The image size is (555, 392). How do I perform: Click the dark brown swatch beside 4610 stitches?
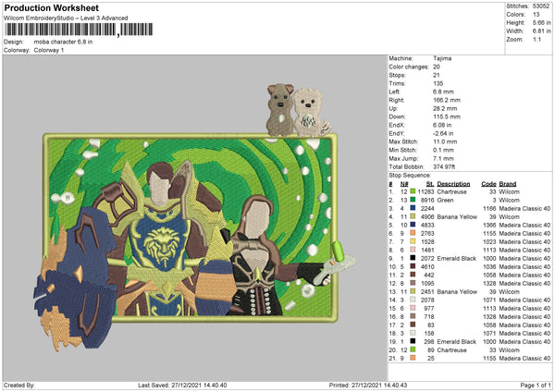pos(413,266)
